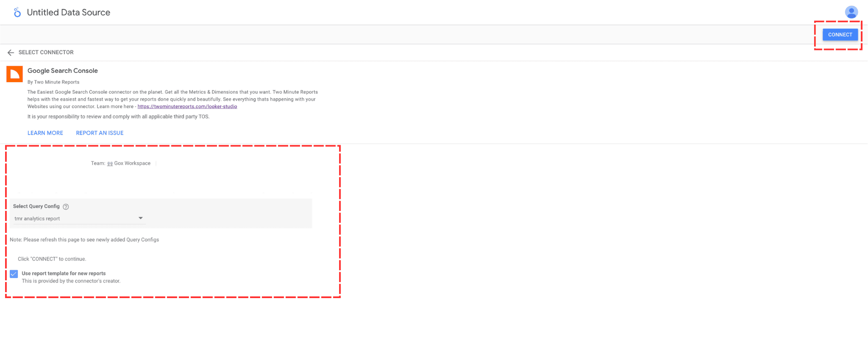Click the 'By Two Minute Reports' author text
This screenshot has width=868, height=354.
(x=53, y=82)
